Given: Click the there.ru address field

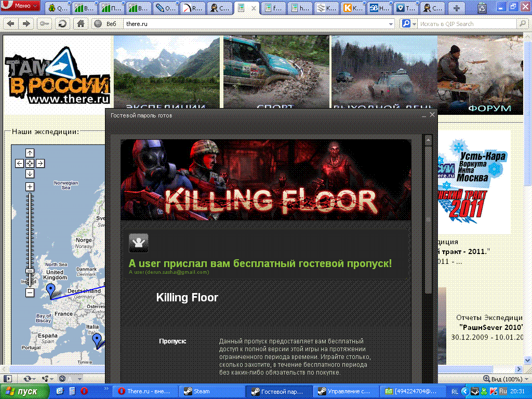Looking at the screenshot, I should coord(256,24).
